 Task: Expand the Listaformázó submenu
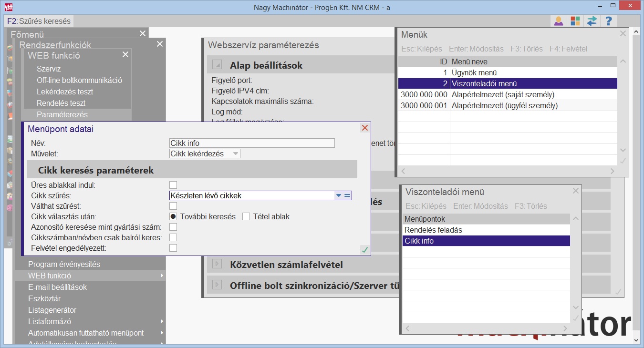[162, 321]
